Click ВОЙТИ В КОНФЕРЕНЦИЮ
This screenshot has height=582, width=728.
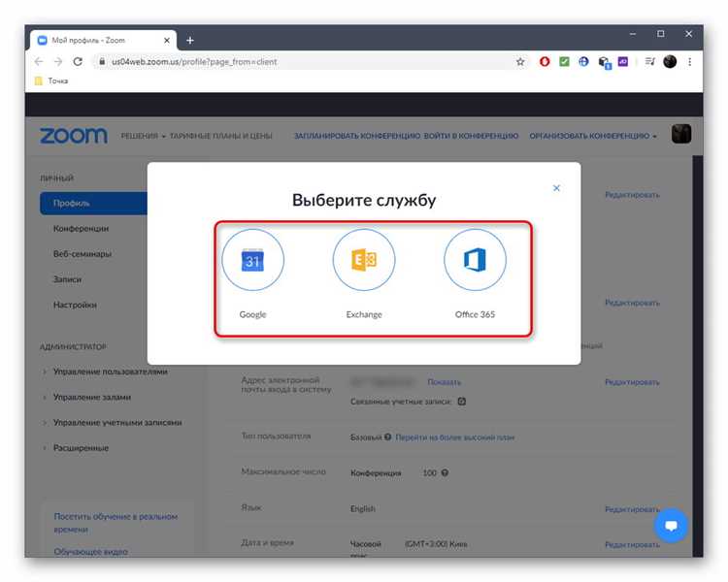click(x=471, y=136)
